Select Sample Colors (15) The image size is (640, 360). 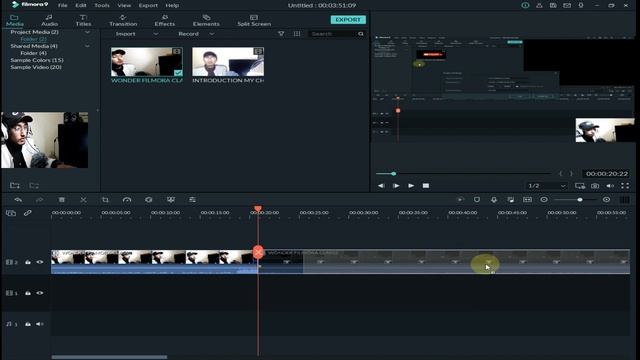pyautogui.click(x=37, y=60)
